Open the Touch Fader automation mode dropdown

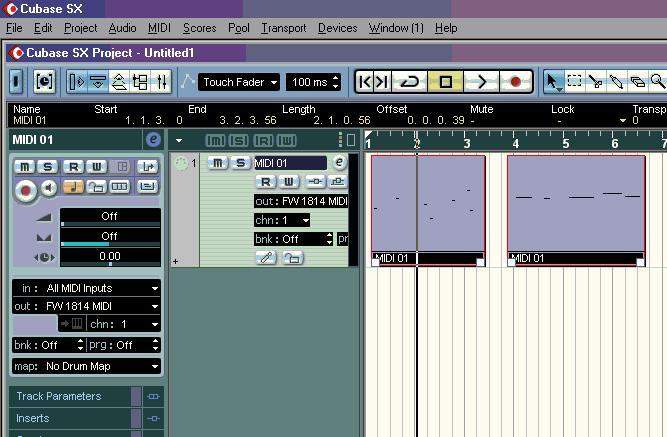pyautogui.click(x=239, y=82)
